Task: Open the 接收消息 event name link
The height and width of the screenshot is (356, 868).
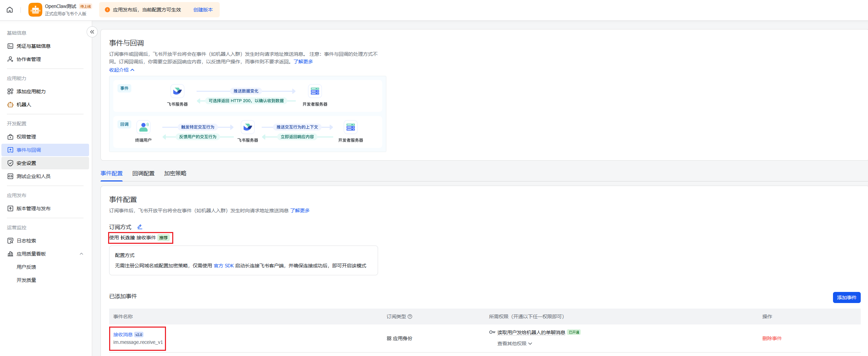Action: (123, 335)
